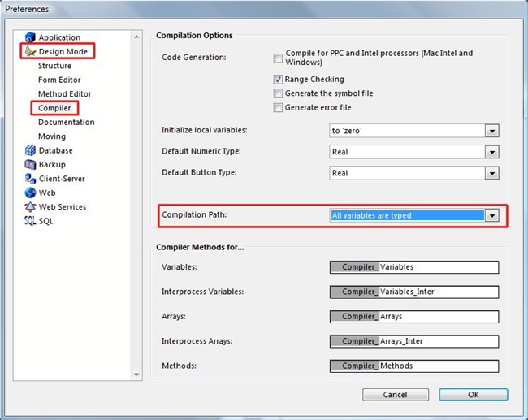
Task: Uncheck the Range Checking checkbox
Action: tap(278, 80)
